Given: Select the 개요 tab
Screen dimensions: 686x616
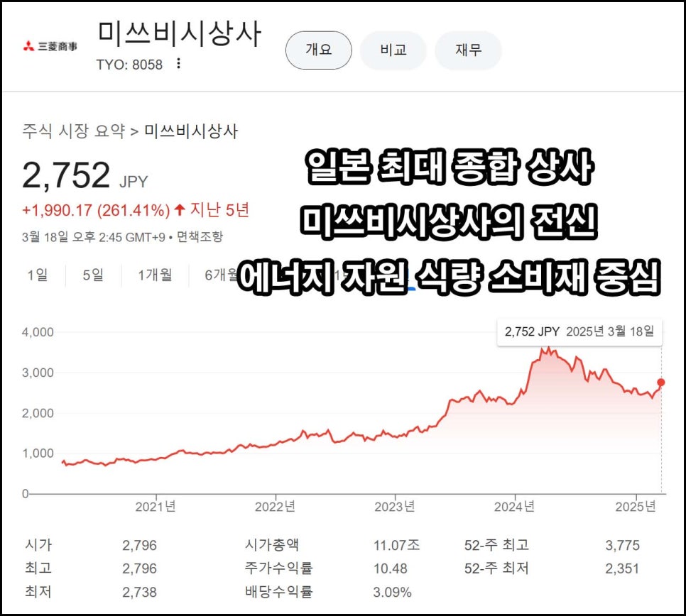Looking at the screenshot, I should tap(318, 50).
